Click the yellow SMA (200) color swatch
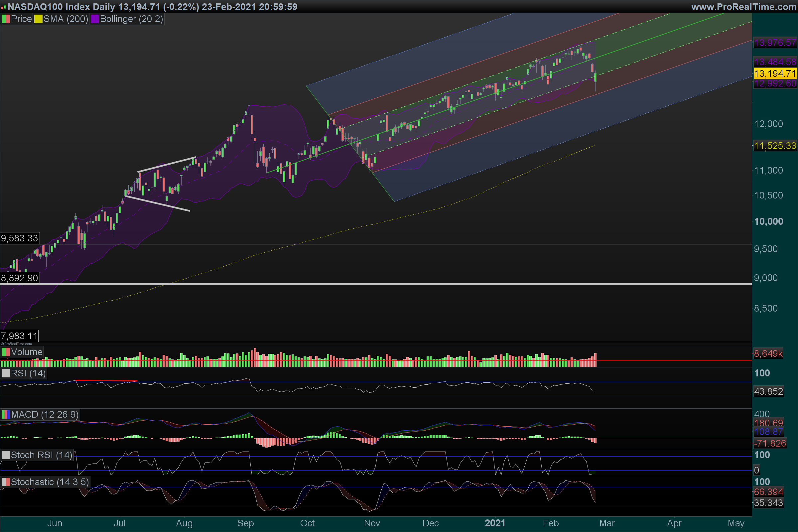 tap(38, 19)
